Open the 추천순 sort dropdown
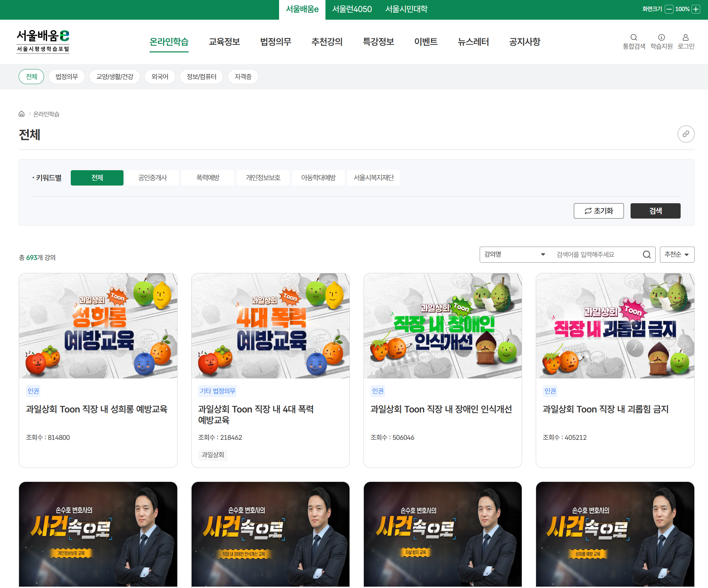 [677, 255]
